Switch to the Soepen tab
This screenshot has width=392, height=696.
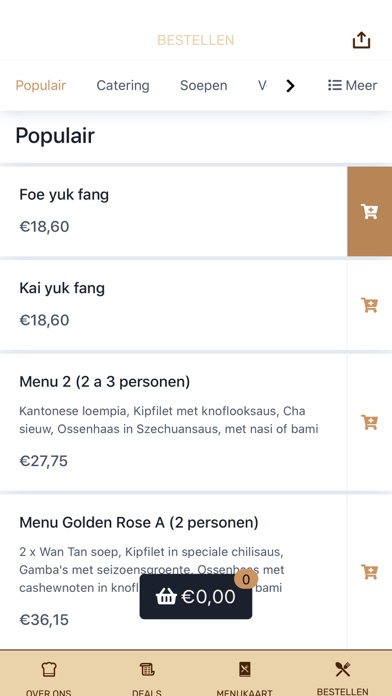pos(204,85)
